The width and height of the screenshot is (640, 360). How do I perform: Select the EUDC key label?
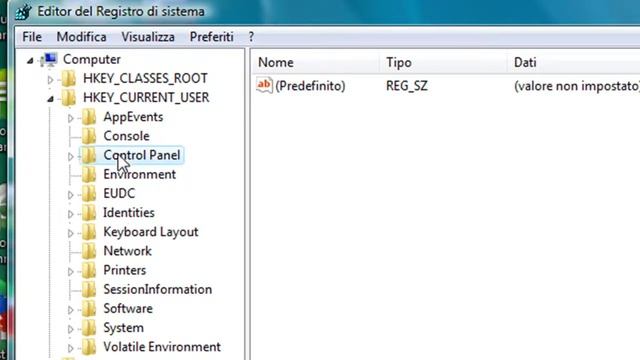(x=119, y=193)
